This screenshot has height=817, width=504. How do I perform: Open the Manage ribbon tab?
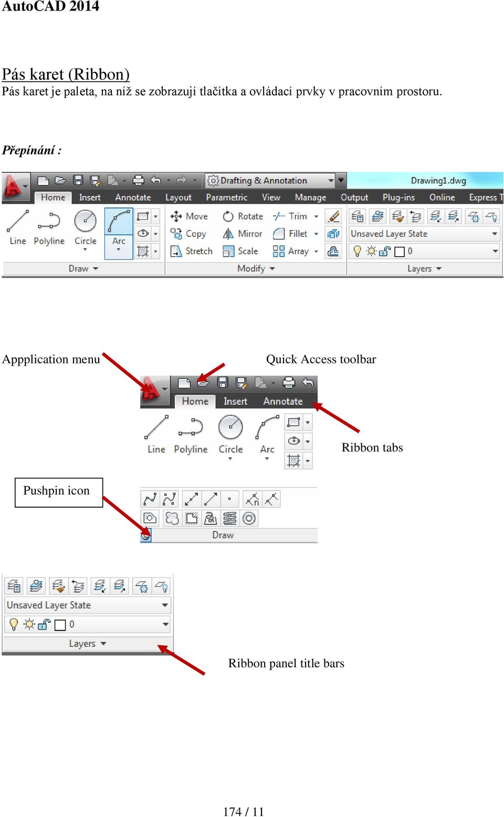click(310, 197)
